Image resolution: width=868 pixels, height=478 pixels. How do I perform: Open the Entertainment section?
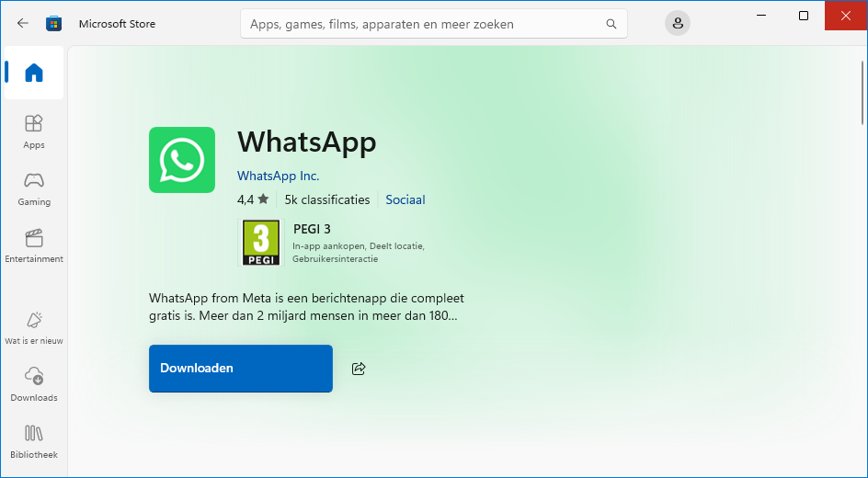point(34,246)
